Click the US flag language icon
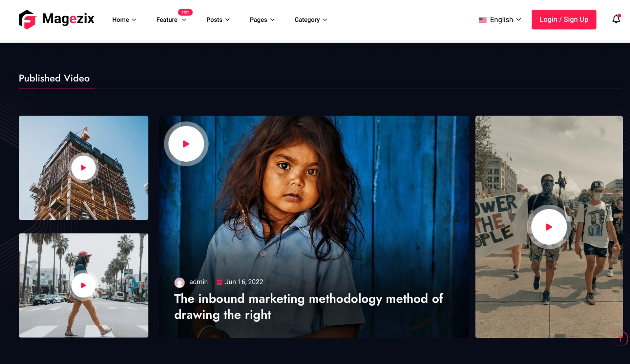This screenshot has height=364, width=630. [x=482, y=20]
